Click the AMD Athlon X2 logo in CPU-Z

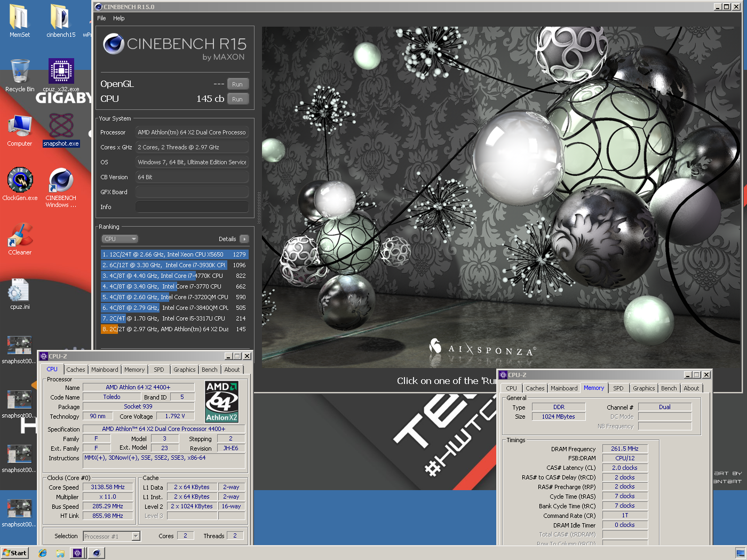221,402
